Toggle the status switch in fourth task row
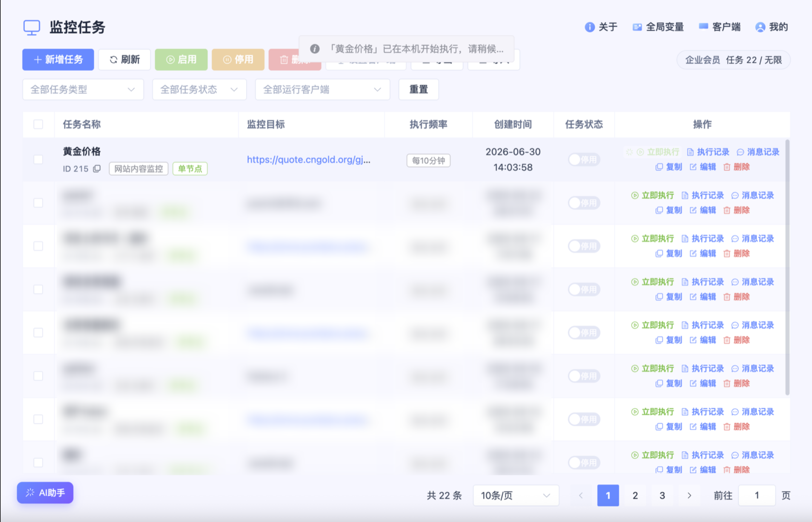This screenshot has height=522, width=812. (584, 289)
